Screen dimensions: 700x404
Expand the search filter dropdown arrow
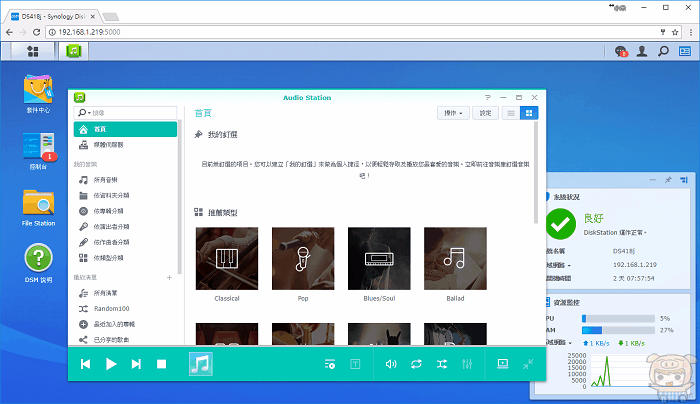click(89, 113)
